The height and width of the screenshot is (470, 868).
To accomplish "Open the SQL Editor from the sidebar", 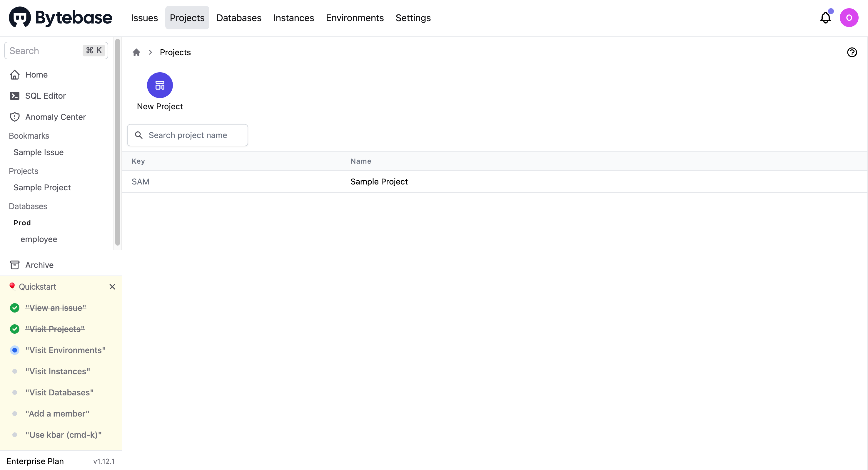I will coord(46,96).
